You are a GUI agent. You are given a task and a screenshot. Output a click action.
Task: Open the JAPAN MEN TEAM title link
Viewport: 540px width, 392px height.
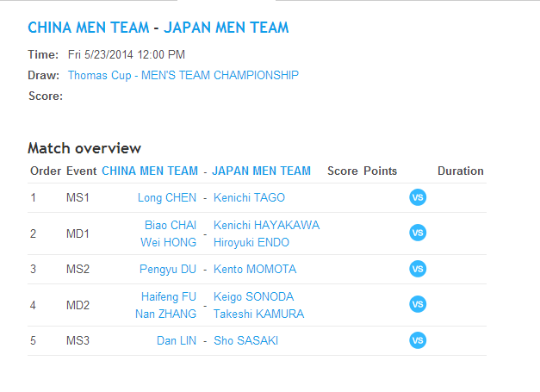[227, 28]
